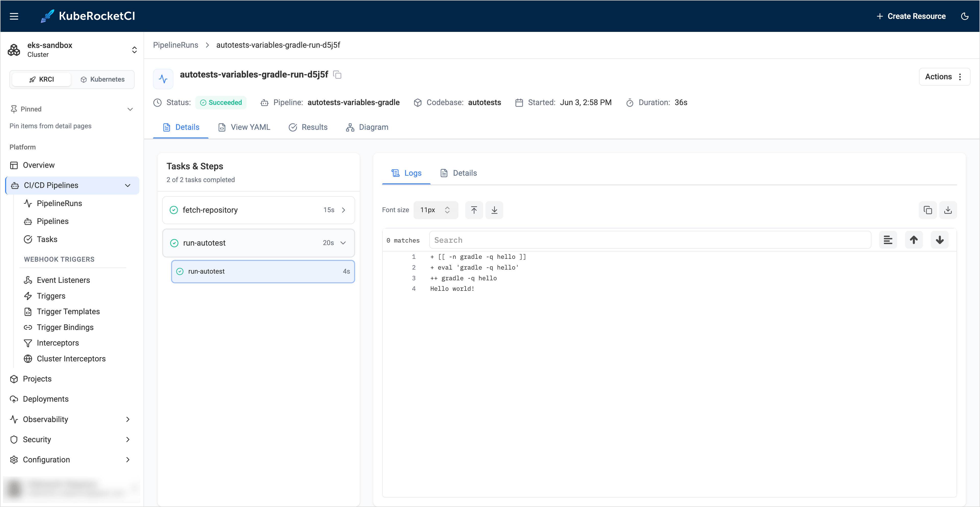Open PipelineRuns in sidebar

59,203
